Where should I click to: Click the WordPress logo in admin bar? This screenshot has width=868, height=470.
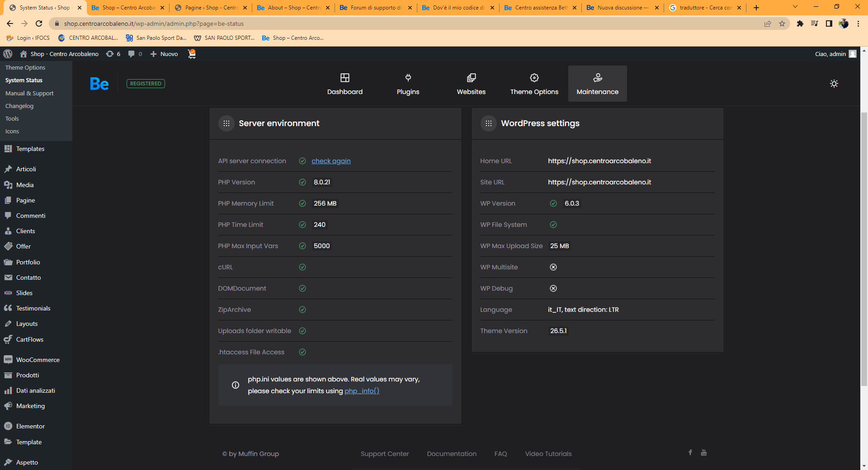tap(8, 54)
